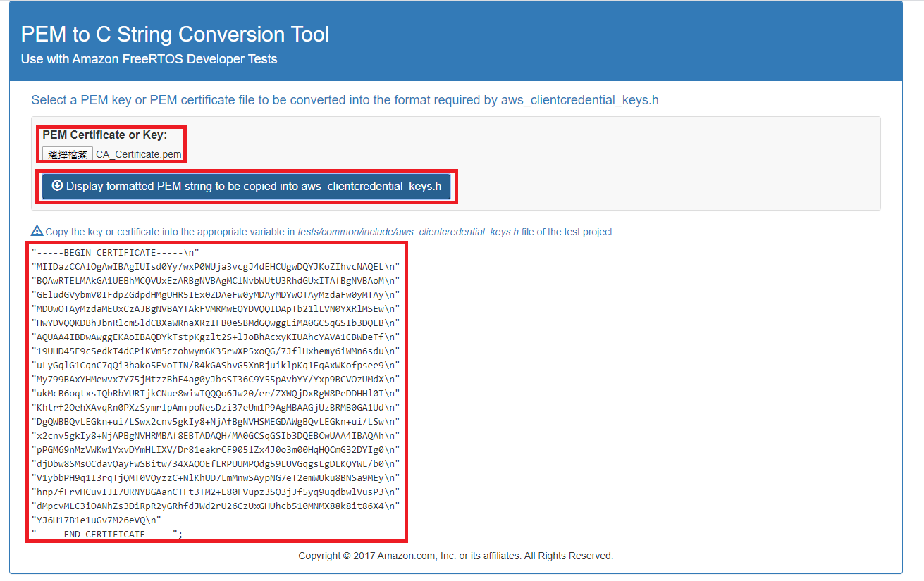Image resolution: width=924 pixels, height=581 pixels.
Task: Click the Copyright 2017 Amazon.com footer text
Action: tap(455, 556)
